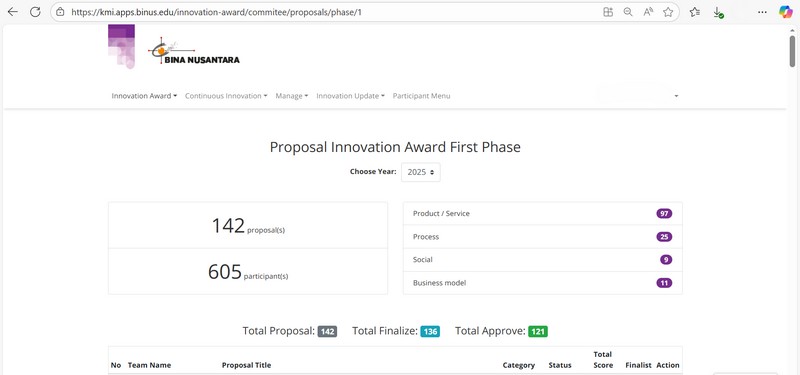Click the purple 11 count badge
The height and width of the screenshot is (375, 800).
pos(664,283)
